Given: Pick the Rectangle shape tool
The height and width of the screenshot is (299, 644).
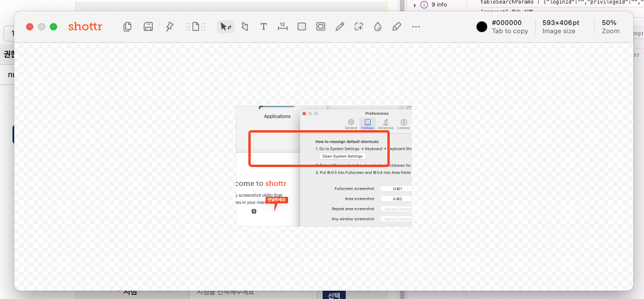Looking at the screenshot, I should [302, 27].
